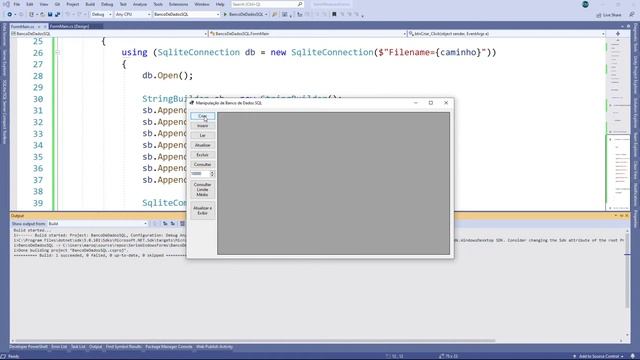The width and height of the screenshot is (640, 360).
Task: Open the Web Publish Activity tab
Action: click(215, 347)
